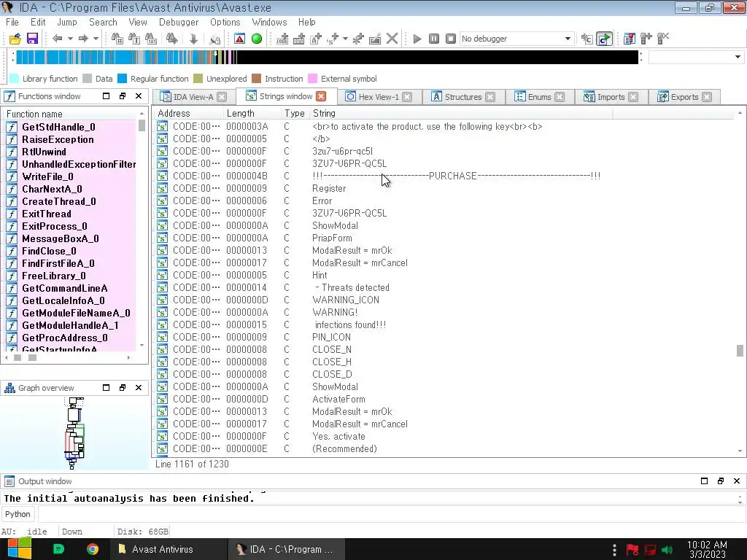Click the add watch plus icon
Viewport: 747px width, 560px height.
[646, 39]
